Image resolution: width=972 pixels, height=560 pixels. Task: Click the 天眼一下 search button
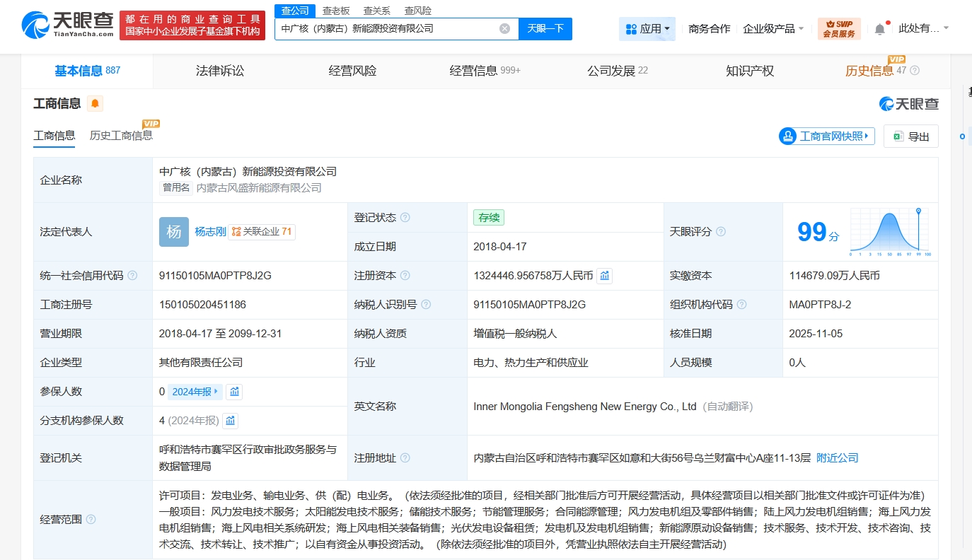(545, 29)
